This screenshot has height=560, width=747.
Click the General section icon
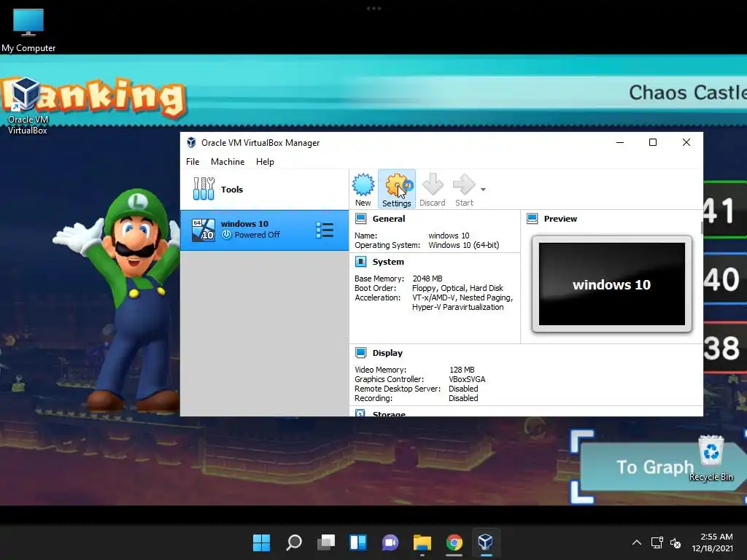[x=360, y=219]
